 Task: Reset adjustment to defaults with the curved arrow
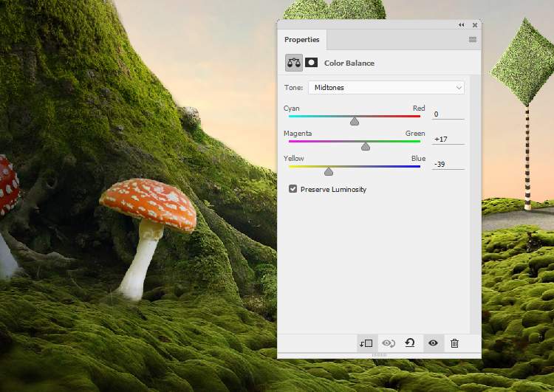point(409,343)
